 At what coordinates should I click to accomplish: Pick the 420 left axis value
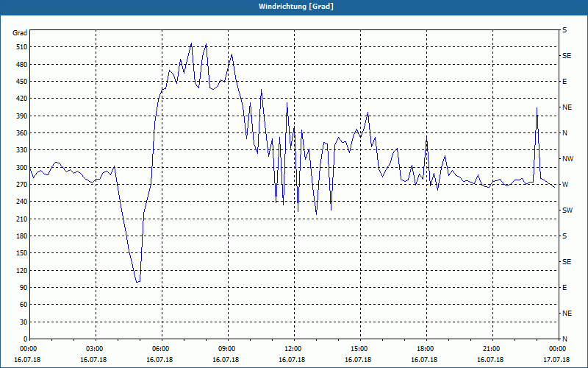(x=21, y=99)
